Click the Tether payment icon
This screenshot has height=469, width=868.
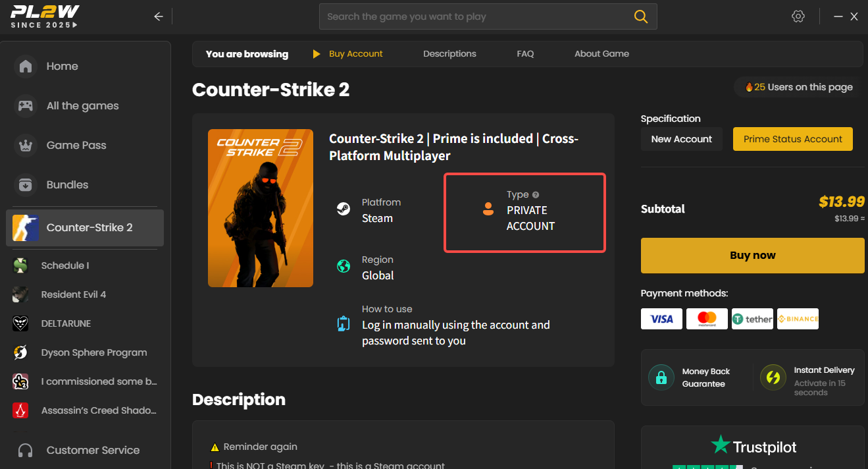tap(752, 319)
